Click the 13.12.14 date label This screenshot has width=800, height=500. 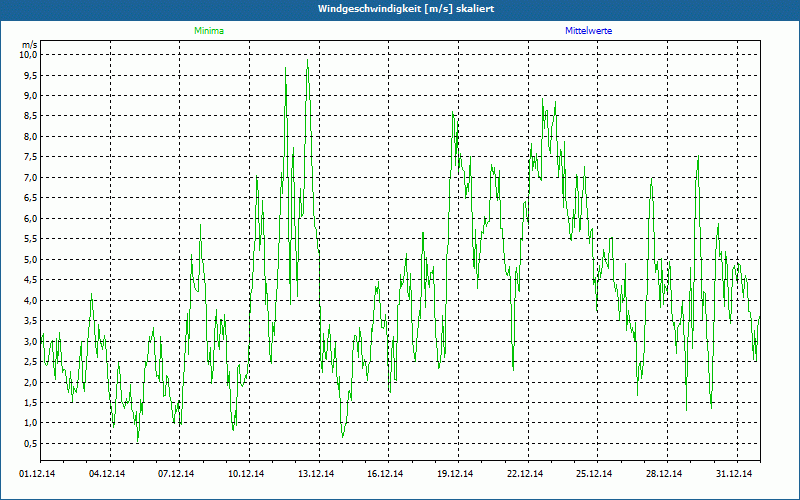tap(316, 474)
